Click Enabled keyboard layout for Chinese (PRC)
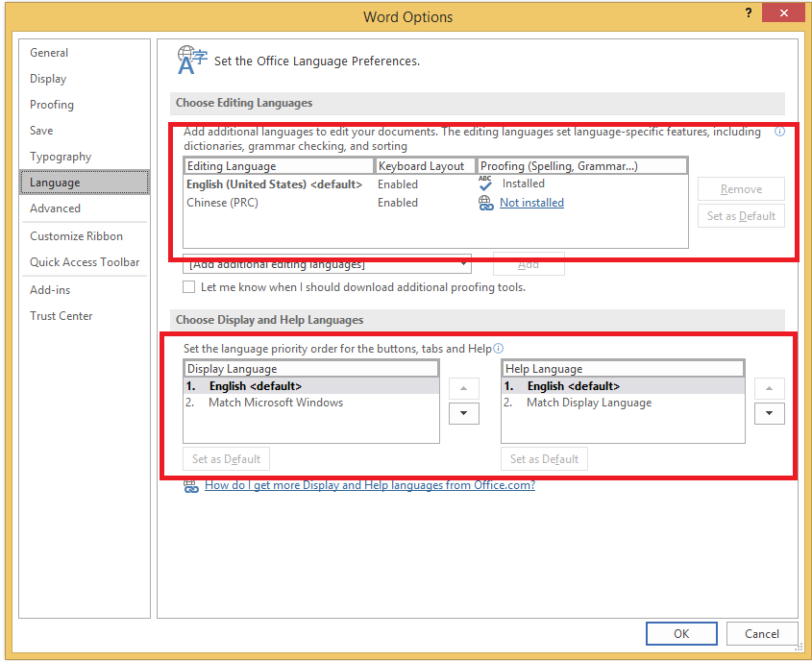The height and width of the screenshot is (661, 812). (398, 203)
